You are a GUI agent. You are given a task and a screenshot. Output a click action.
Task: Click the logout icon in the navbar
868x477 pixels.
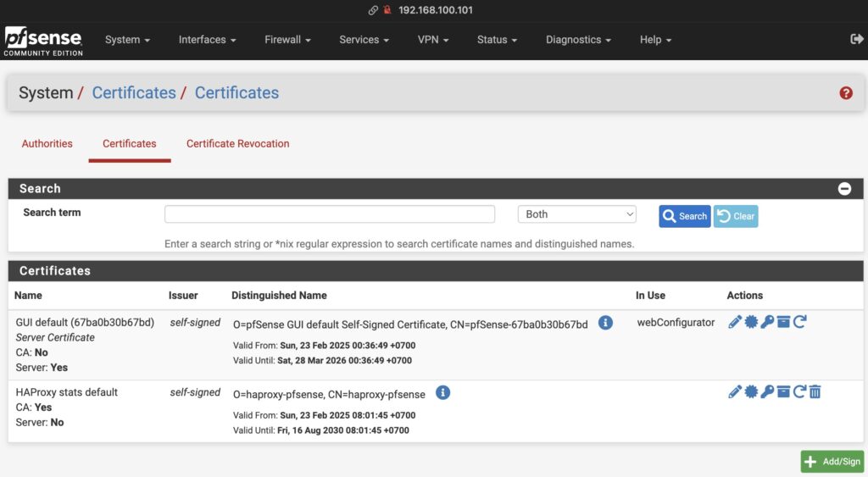(x=856, y=39)
